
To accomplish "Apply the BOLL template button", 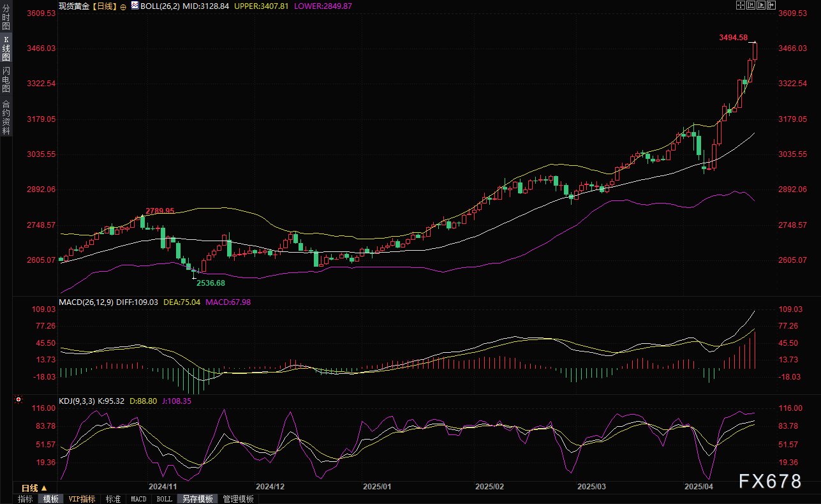I will (x=164, y=499).
